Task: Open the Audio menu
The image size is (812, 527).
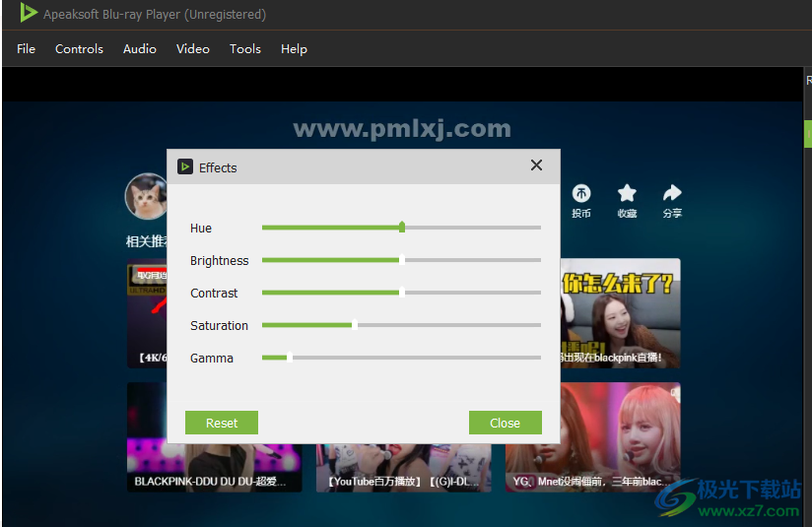Action: (x=139, y=48)
